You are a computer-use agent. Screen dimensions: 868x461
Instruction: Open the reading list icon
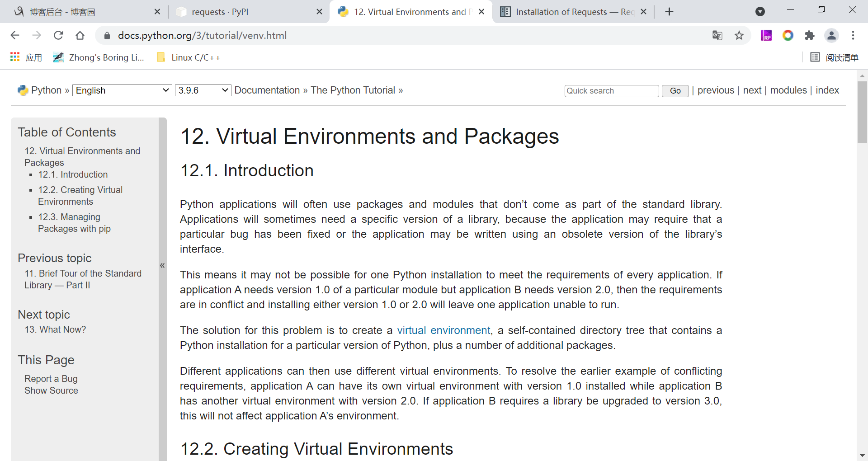[815, 57]
